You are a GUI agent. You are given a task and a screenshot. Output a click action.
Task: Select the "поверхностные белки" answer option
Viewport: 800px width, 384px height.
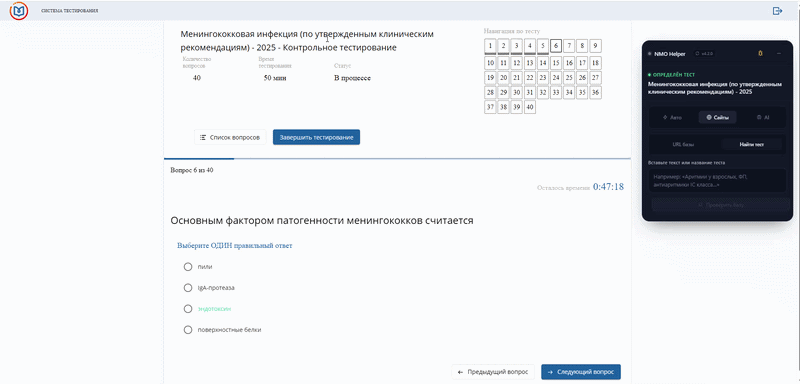click(188, 330)
